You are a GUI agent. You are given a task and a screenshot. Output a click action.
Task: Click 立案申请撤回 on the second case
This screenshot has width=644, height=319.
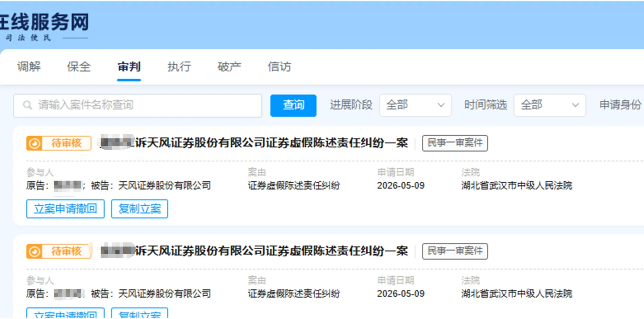(65, 313)
